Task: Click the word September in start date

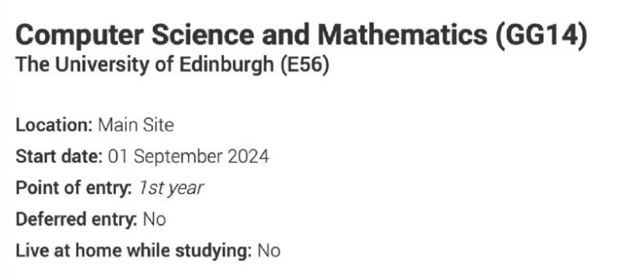Action: [x=178, y=157]
